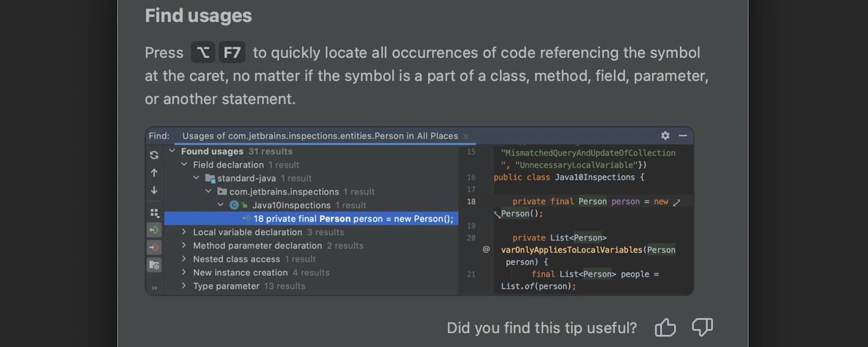
Task: Close the Usages tab with its X
Action: 465,136
